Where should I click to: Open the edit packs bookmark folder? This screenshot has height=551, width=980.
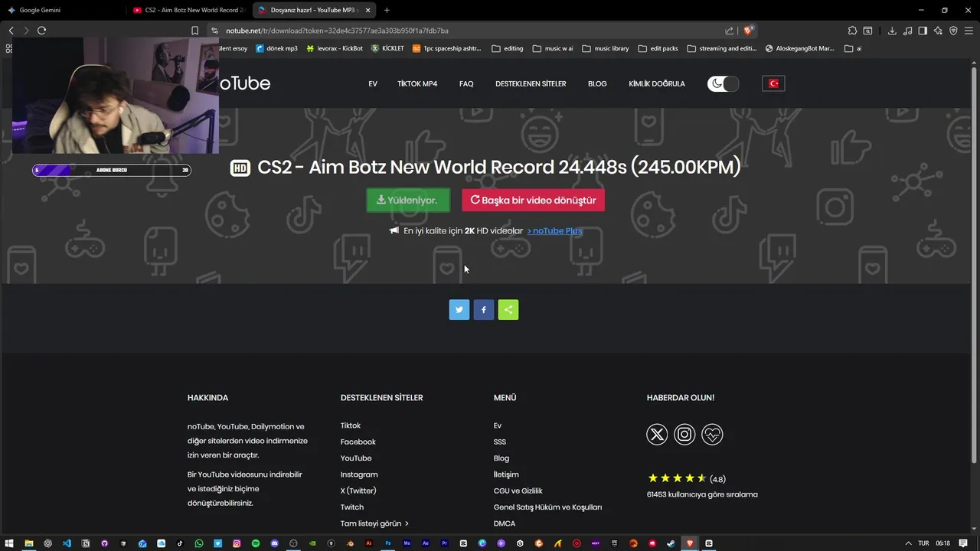[658, 48]
